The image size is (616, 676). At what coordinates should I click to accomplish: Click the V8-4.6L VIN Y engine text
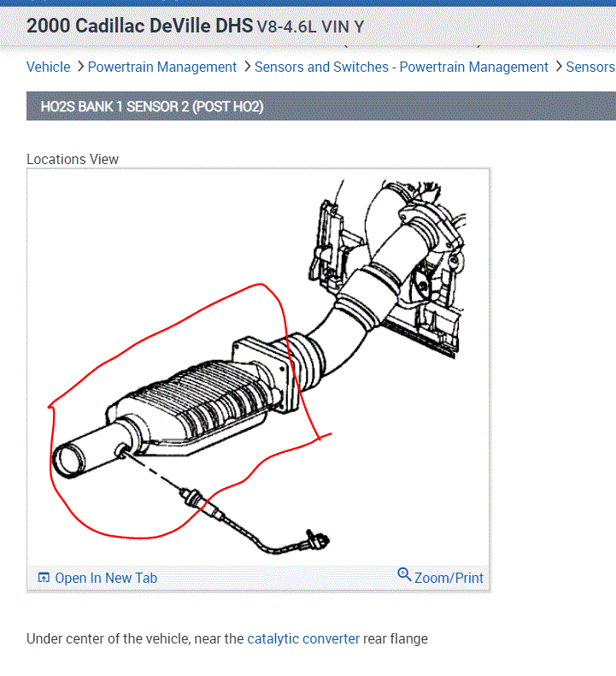click(x=310, y=27)
